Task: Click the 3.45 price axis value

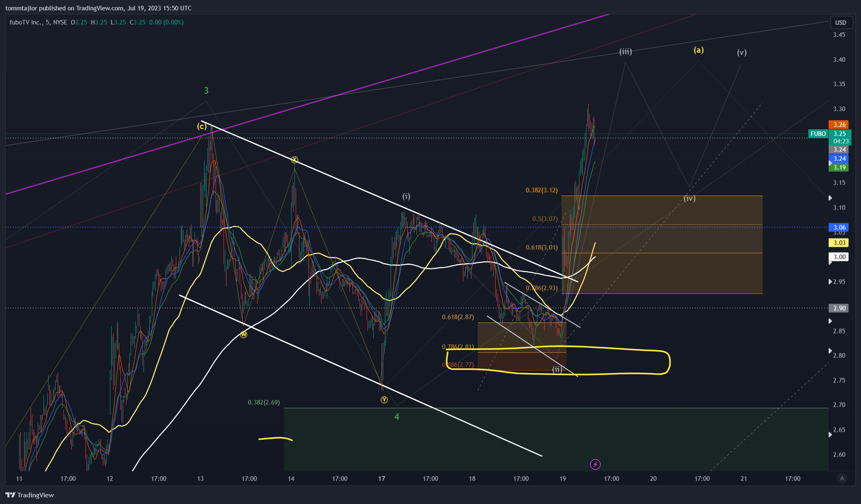Action: (x=839, y=35)
